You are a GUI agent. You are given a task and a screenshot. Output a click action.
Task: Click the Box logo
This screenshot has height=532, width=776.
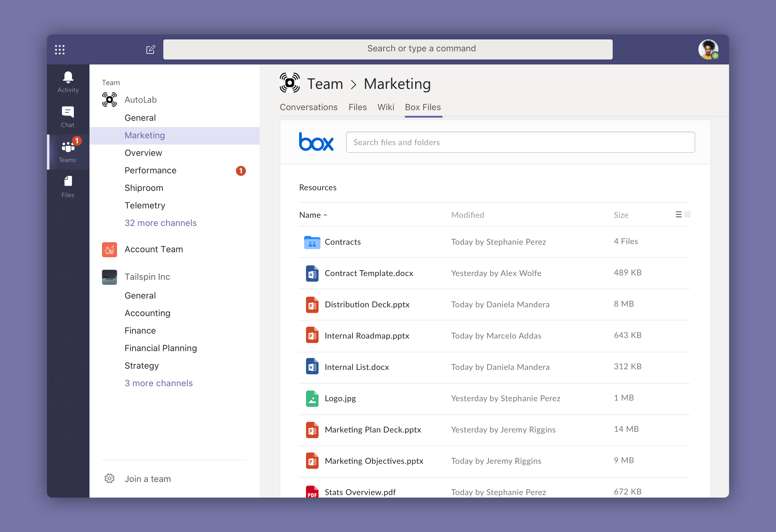[x=316, y=142]
